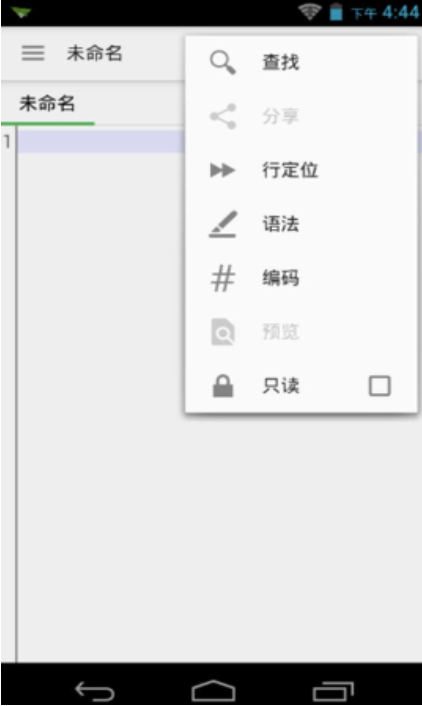Open the hamburger navigation menu
The height and width of the screenshot is (706, 422).
pyautogui.click(x=33, y=53)
